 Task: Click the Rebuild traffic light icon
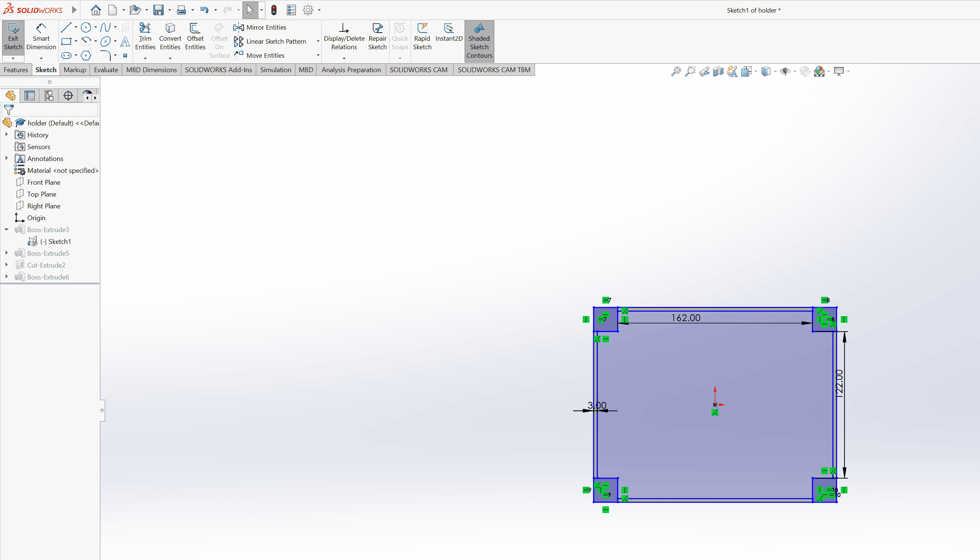[274, 10]
